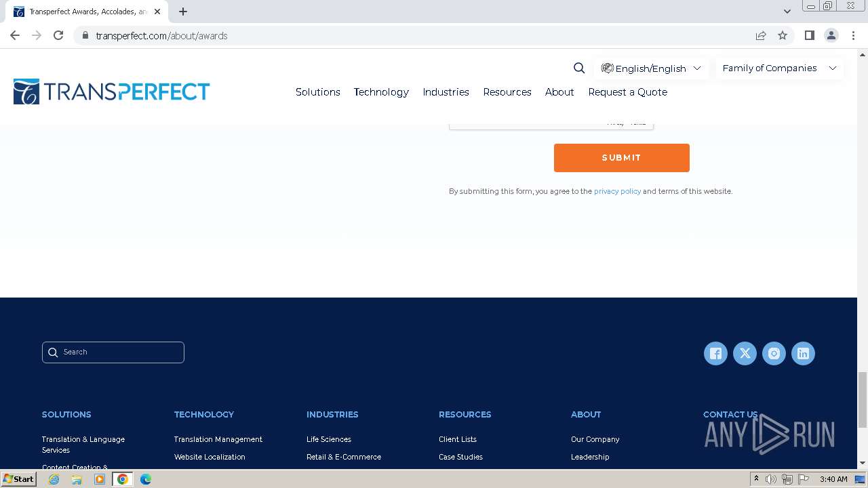868x488 pixels.
Task: Open Case Studies footer link
Action: tap(461, 457)
